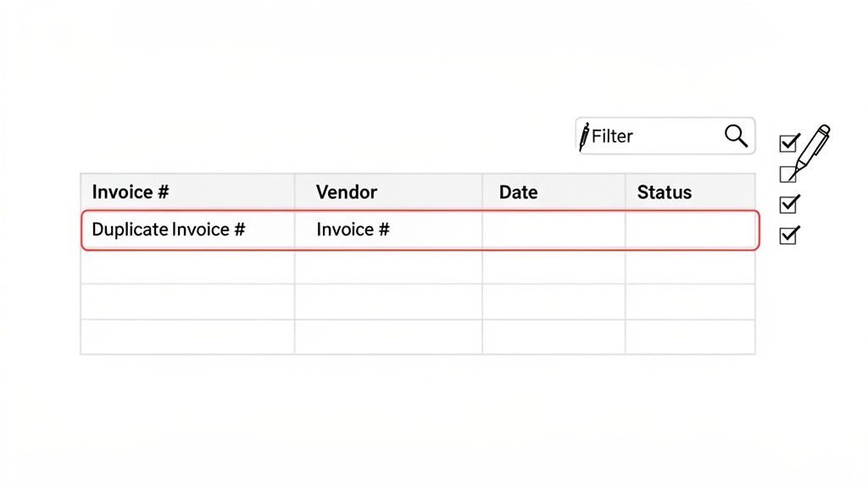
Task: Focus the Filter input field
Action: point(665,136)
